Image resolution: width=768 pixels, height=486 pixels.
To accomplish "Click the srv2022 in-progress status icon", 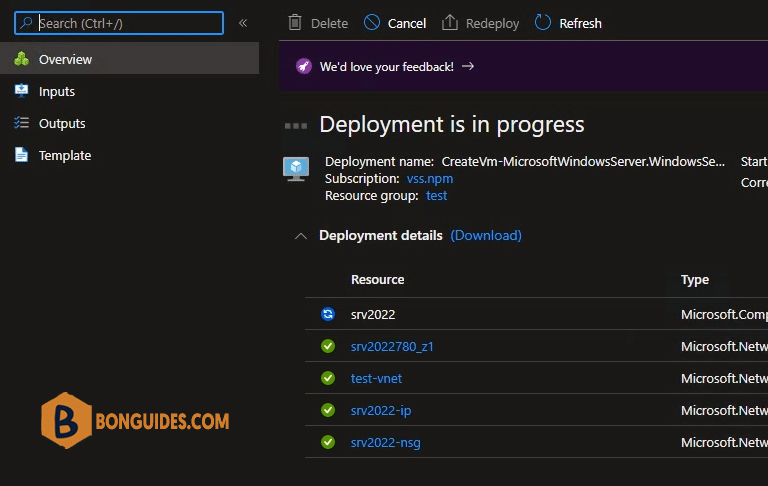I will coord(328,314).
